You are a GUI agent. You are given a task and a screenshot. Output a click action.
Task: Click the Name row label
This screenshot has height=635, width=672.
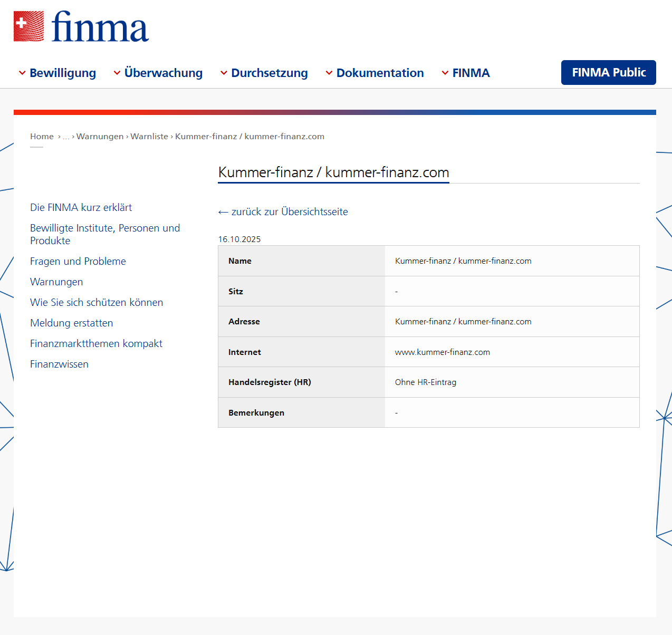click(240, 261)
